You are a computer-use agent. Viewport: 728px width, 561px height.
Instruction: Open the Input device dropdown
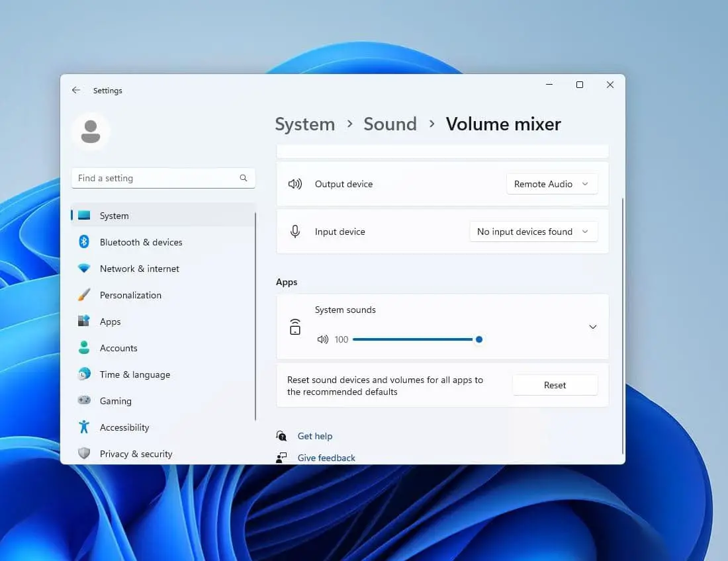(533, 232)
